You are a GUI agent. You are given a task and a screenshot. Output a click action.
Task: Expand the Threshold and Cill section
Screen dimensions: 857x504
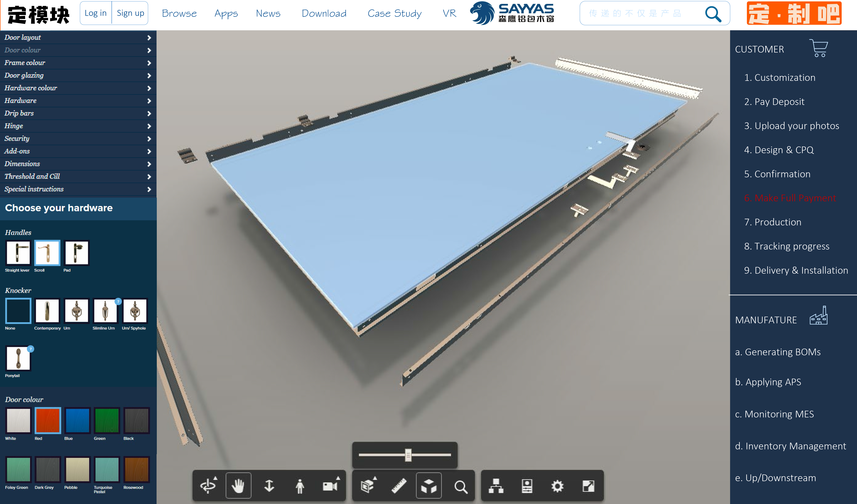(78, 176)
